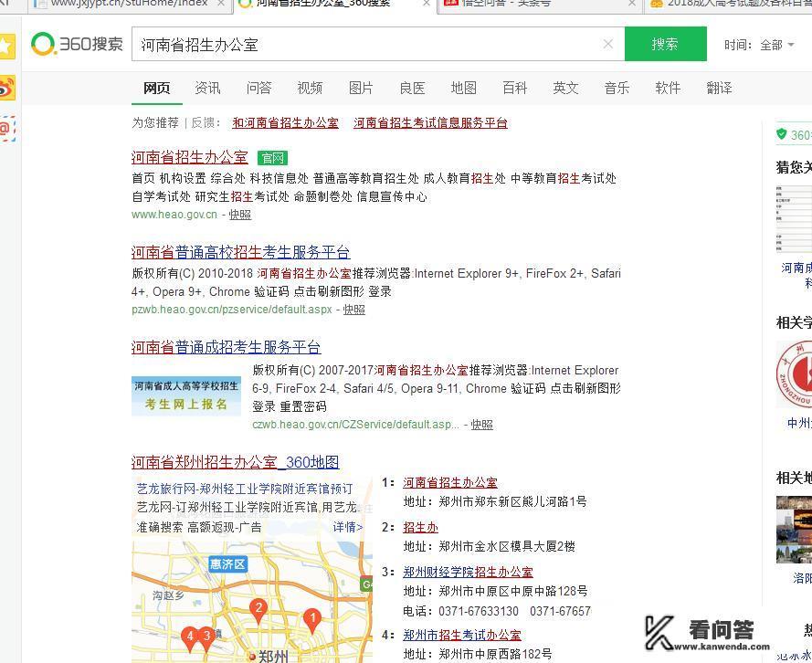
Task: Open 快照 for www.heao.gov.cn
Action: pos(240,215)
